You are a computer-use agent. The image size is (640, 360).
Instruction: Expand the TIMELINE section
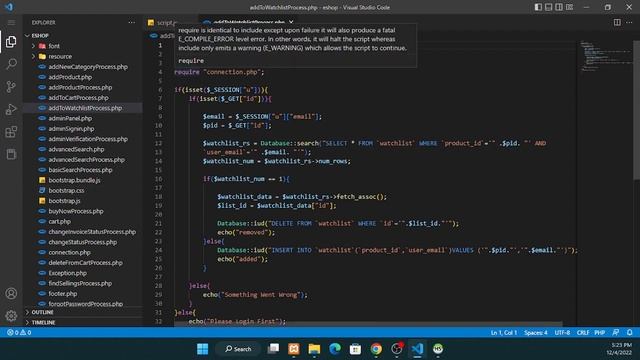tap(43, 322)
